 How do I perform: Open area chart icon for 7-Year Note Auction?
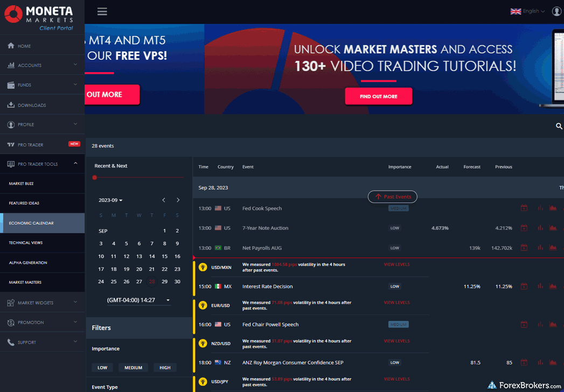[553, 228]
